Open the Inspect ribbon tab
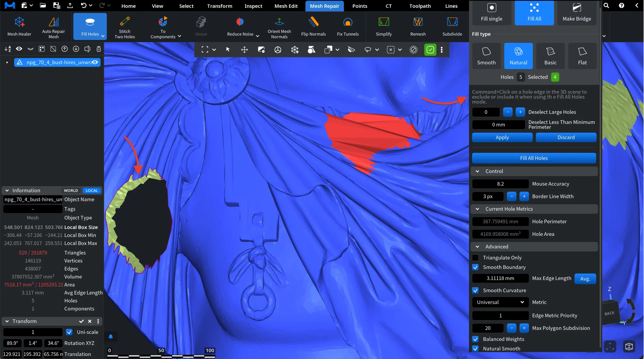This screenshot has width=644, height=359. [x=253, y=6]
